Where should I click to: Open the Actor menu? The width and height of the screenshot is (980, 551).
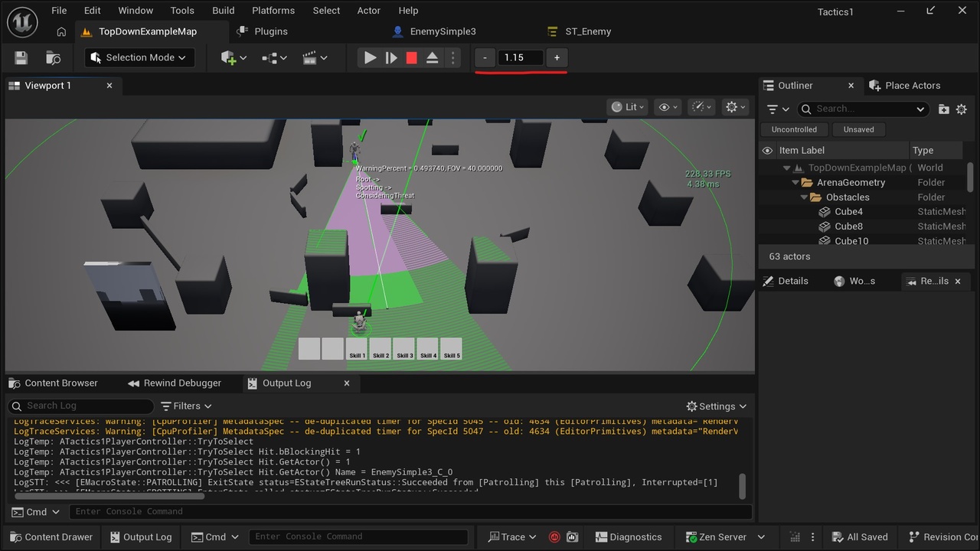point(368,10)
